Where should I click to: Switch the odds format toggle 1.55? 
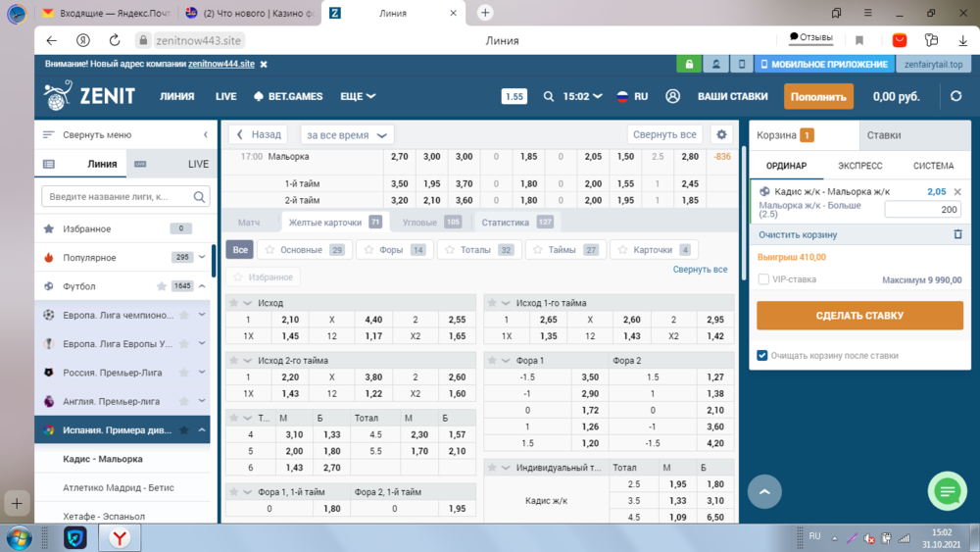point(514,96)
